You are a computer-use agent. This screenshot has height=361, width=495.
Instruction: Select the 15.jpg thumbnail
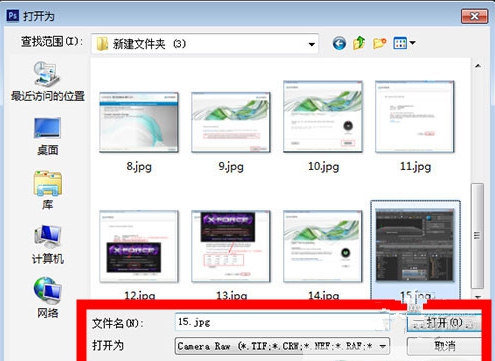click(x=415, y=245)
